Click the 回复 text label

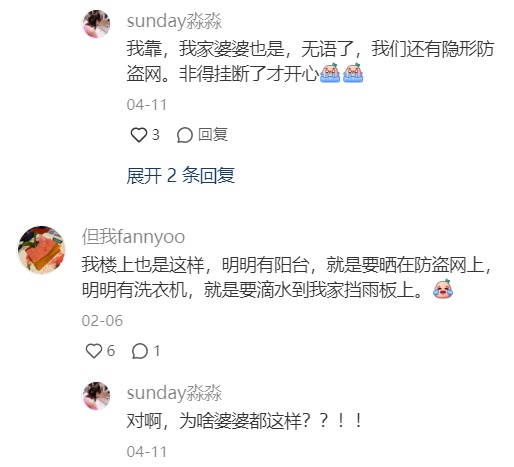213,135
